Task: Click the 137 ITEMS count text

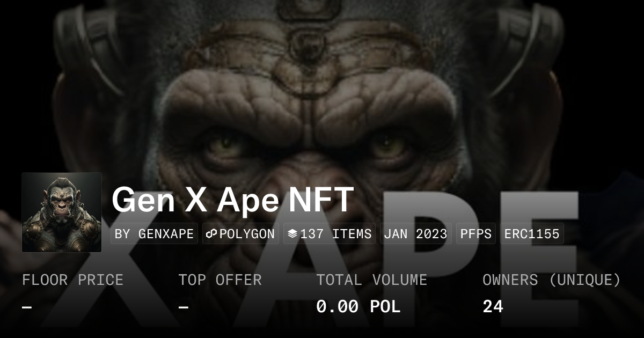Action: (x=336, y=234)
